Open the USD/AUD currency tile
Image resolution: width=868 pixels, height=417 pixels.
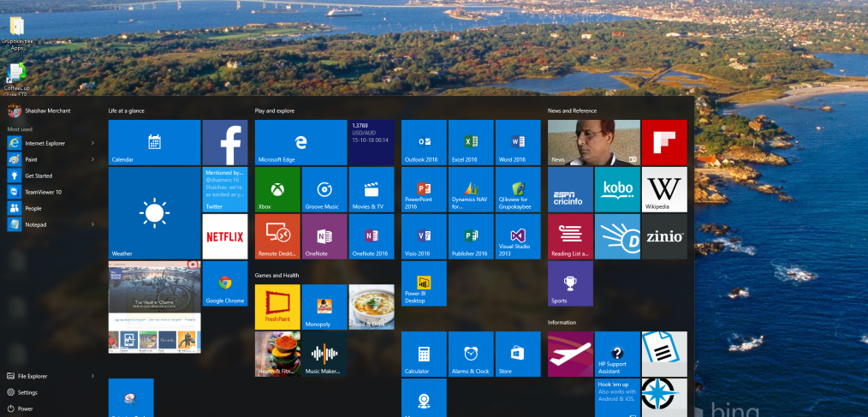[x=371, y=142]
